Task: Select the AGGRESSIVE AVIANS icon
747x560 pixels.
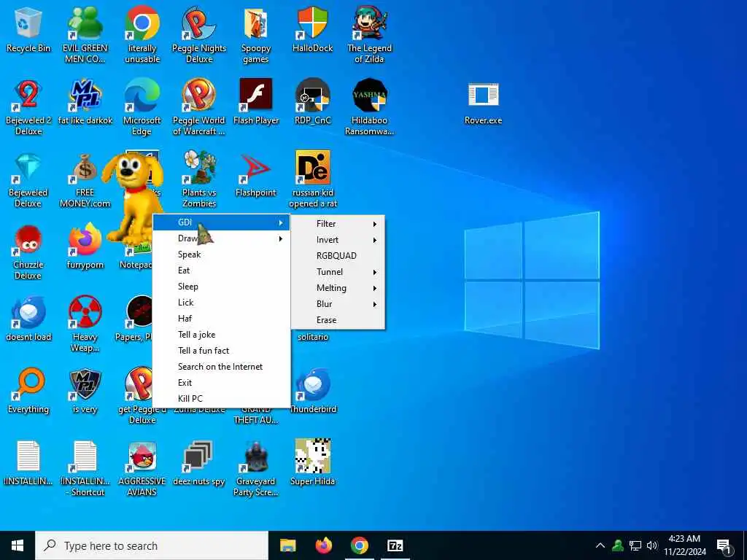Action: click(x=142, y=456)
